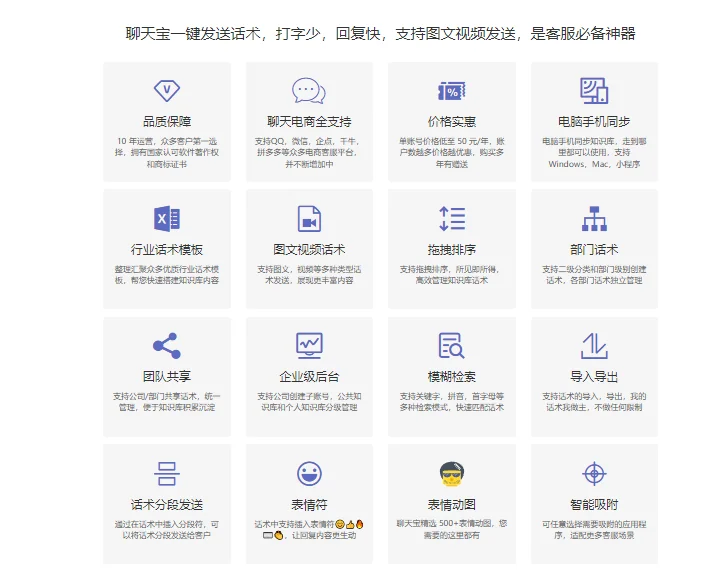724x580 pixels.
Task: Click the description under 话术分段发送
Action: click(167, 530)
